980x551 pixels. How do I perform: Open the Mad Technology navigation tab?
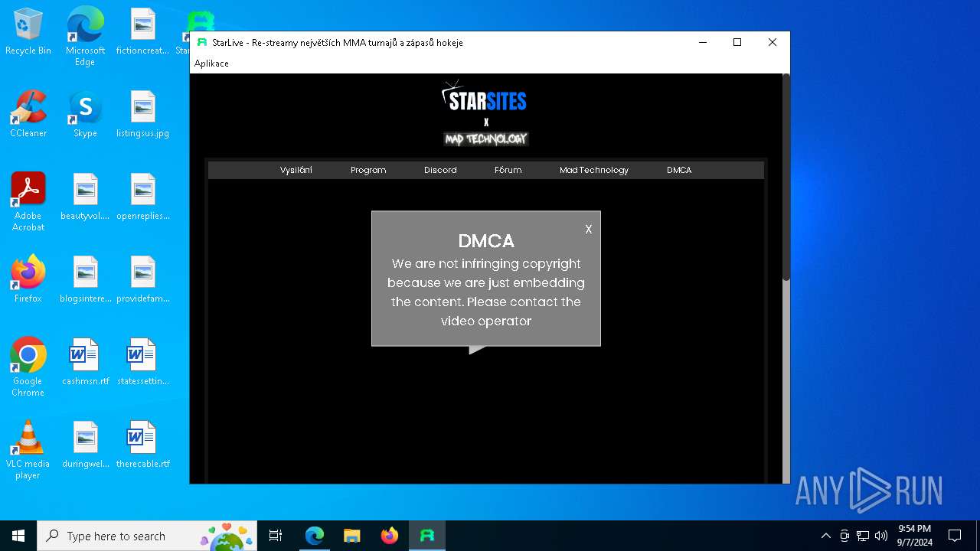point(594,170)
